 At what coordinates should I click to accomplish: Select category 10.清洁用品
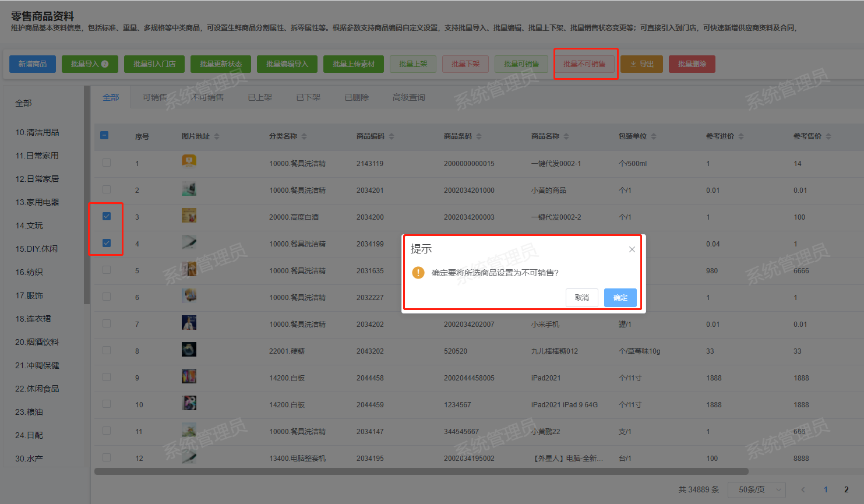pyautogui.click(x=37, y=132)
